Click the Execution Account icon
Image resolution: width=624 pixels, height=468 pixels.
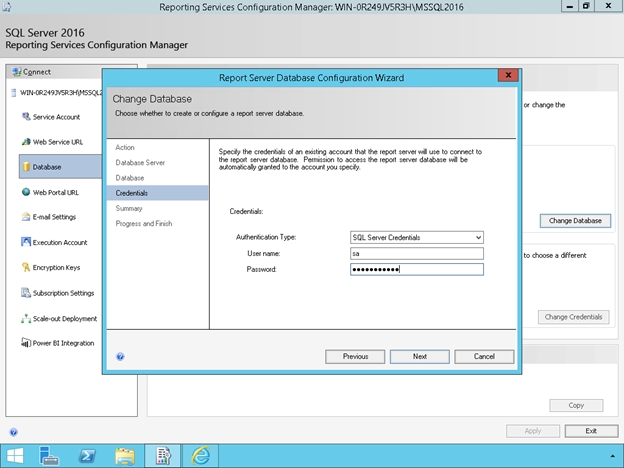pos(25,242)
